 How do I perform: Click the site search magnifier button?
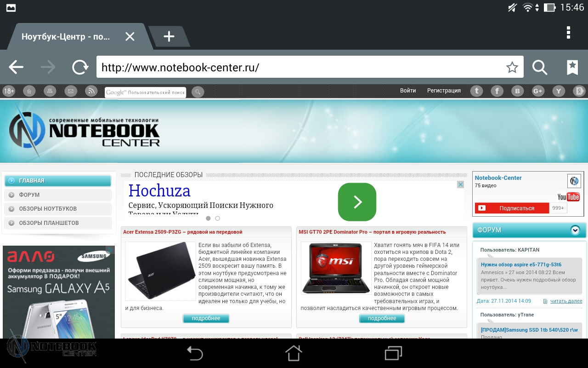(x=198, y=92)
